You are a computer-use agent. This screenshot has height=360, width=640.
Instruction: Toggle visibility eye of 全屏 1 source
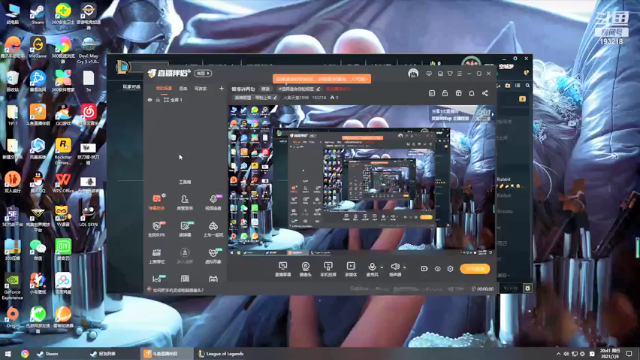coord(150,100)
